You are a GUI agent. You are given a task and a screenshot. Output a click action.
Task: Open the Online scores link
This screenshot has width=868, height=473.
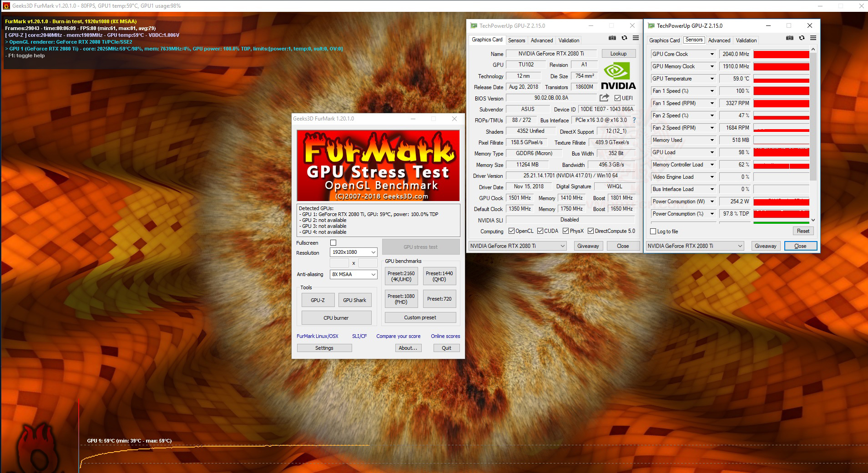point(445,336)
